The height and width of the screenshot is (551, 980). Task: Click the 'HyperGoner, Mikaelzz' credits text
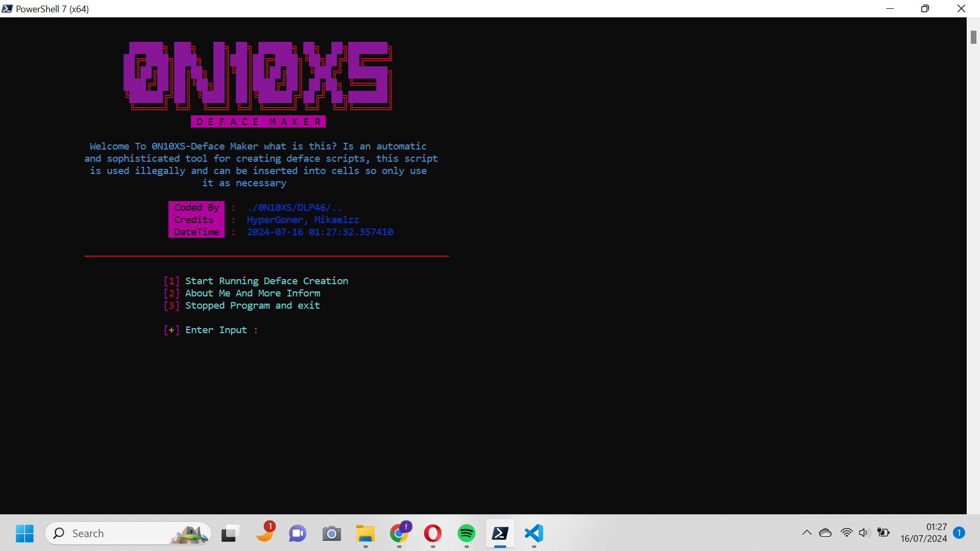coord(303,220)
